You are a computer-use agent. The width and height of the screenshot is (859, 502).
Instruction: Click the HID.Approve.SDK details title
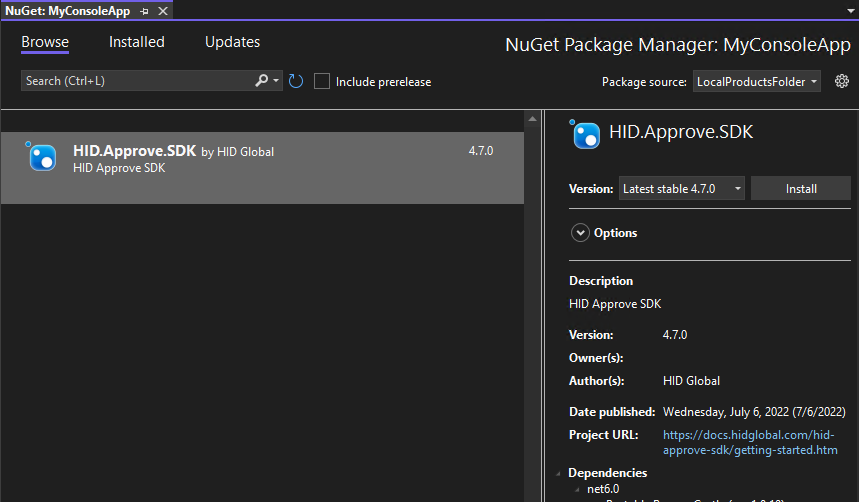(x=681, y=132)
